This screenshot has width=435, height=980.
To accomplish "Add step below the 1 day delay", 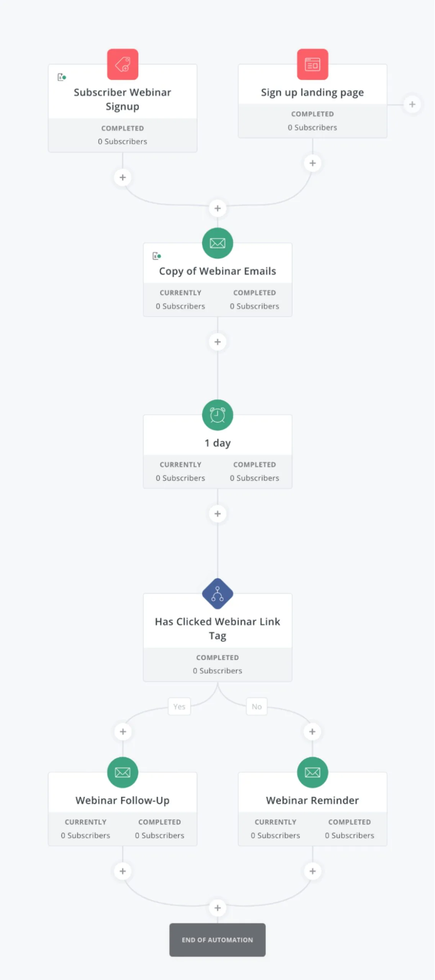I will [217, 514].
